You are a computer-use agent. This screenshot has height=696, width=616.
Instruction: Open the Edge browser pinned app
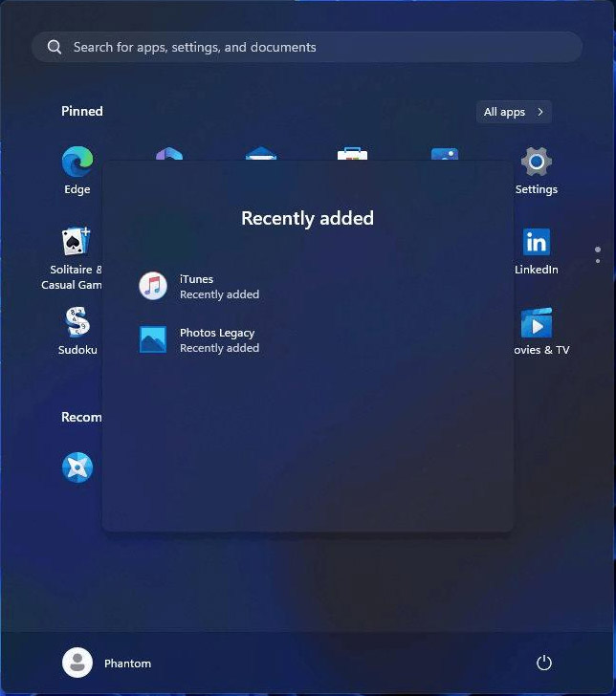click(77, 162)
